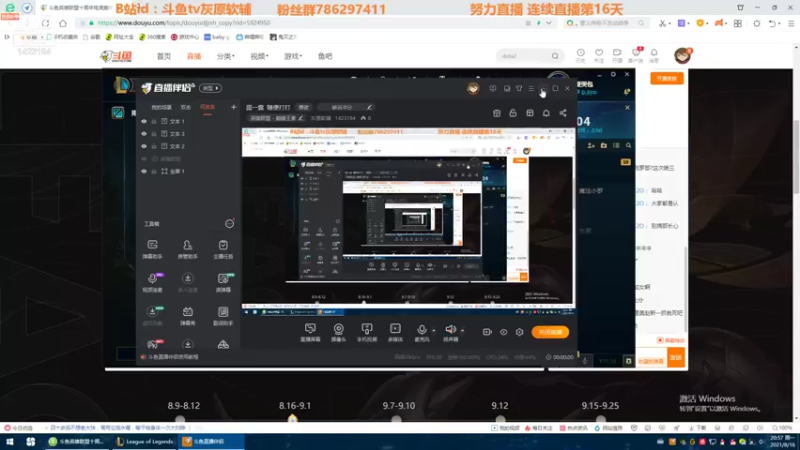Switch to 我的场景 scene tab

pos(161,107)
